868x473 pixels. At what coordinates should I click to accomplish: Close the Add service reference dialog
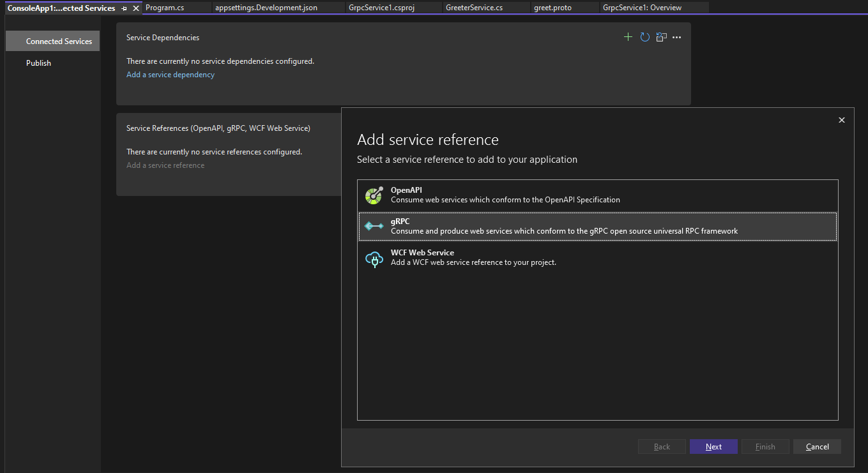(x=842, y=120)
